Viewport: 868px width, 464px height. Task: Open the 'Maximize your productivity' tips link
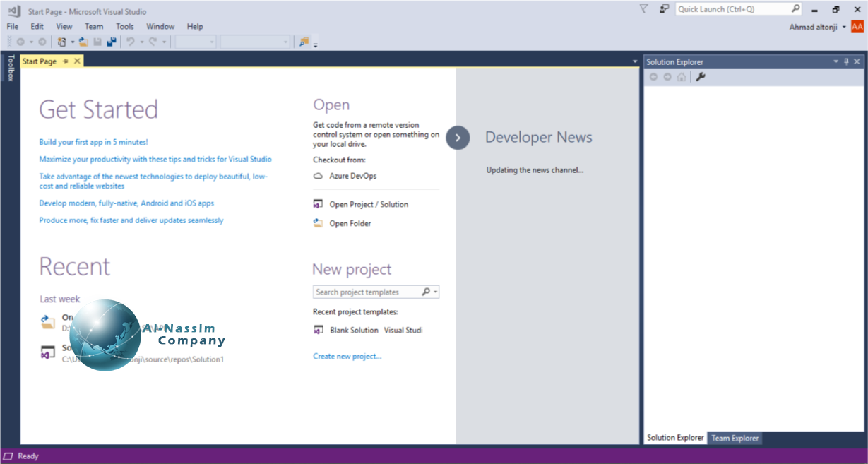point(155,160)
